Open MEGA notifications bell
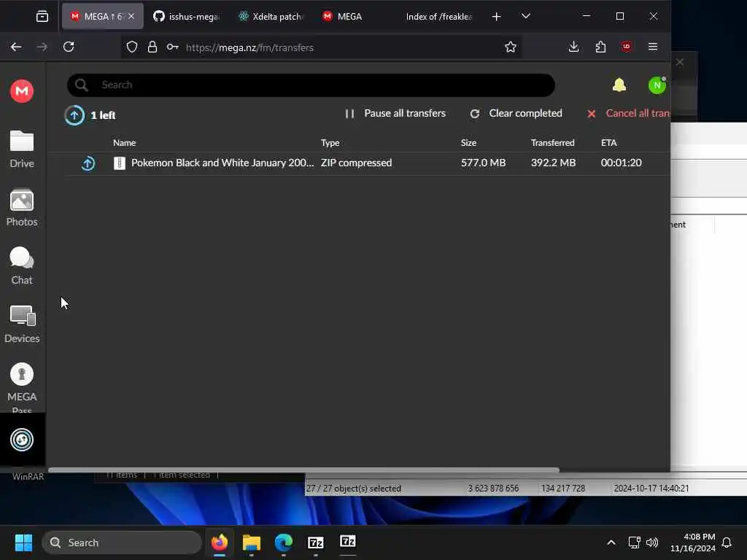This screenshot has width=747, height=560. [619, 85]
